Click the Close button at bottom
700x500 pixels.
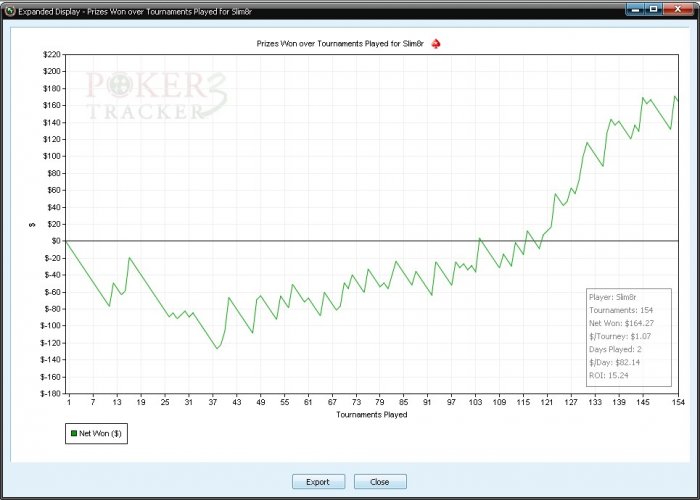point(380,482)
